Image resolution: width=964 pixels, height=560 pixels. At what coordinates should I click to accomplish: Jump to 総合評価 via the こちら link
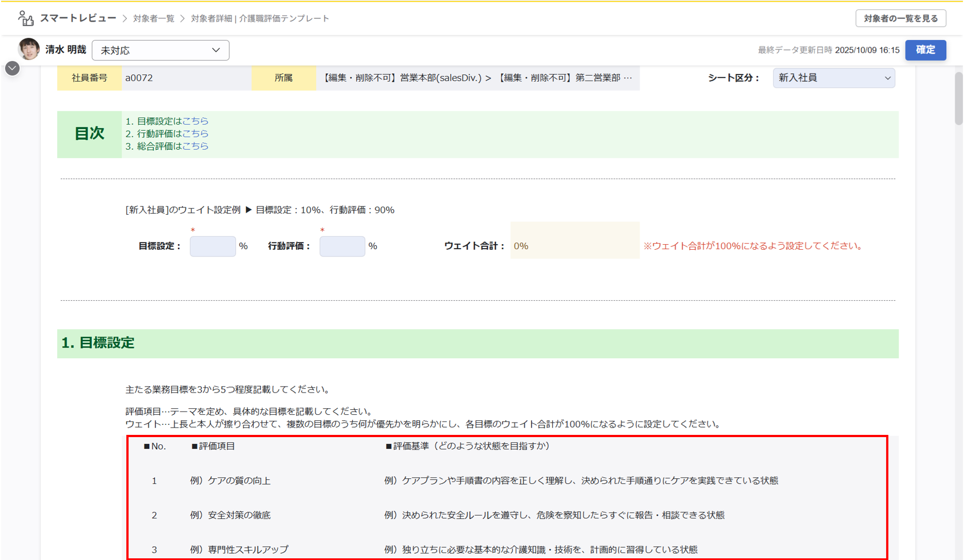click(195, 146)
